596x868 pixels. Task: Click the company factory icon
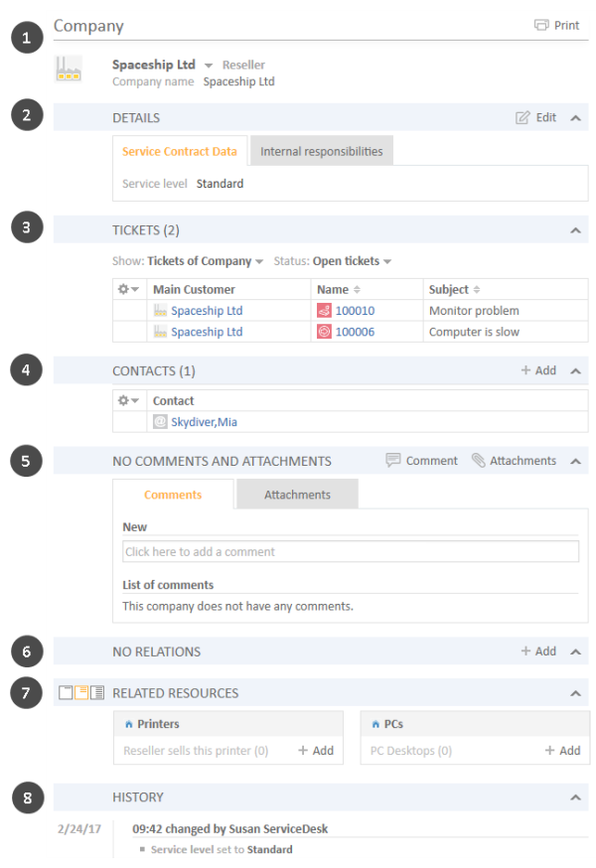69,70
